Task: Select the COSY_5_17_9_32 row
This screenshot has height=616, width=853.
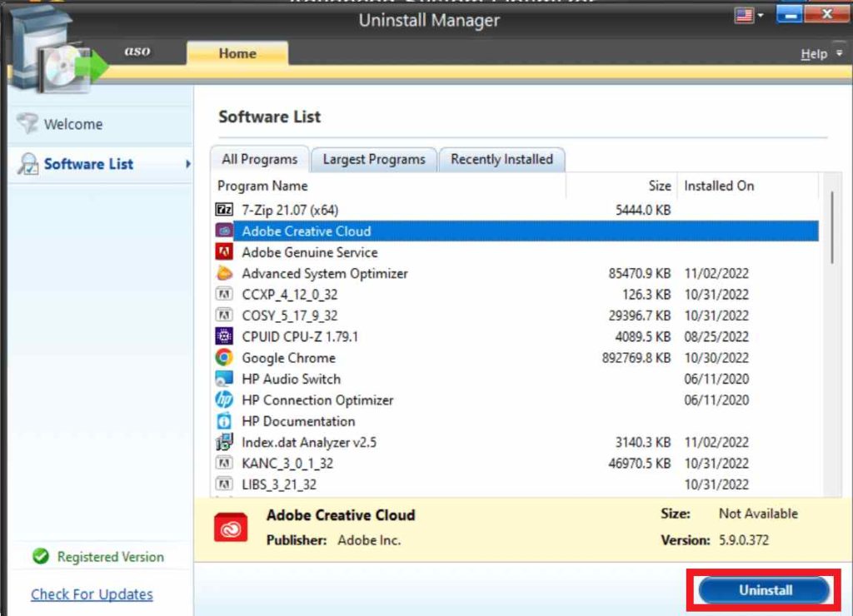Action: (x=516, y=315)
